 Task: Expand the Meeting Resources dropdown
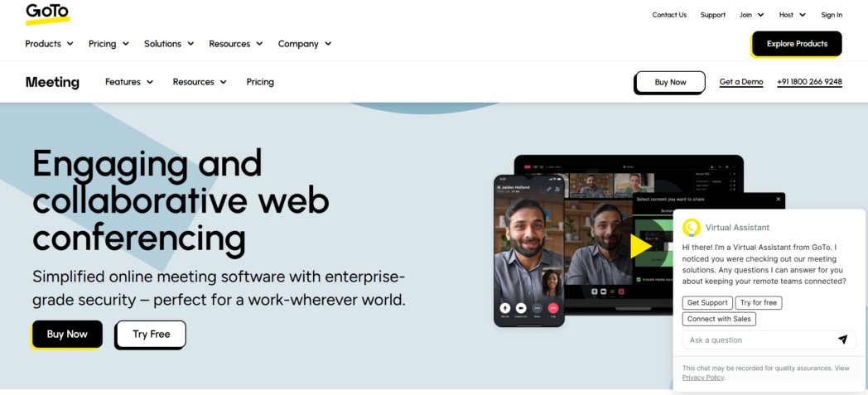(x=200, y=82)
